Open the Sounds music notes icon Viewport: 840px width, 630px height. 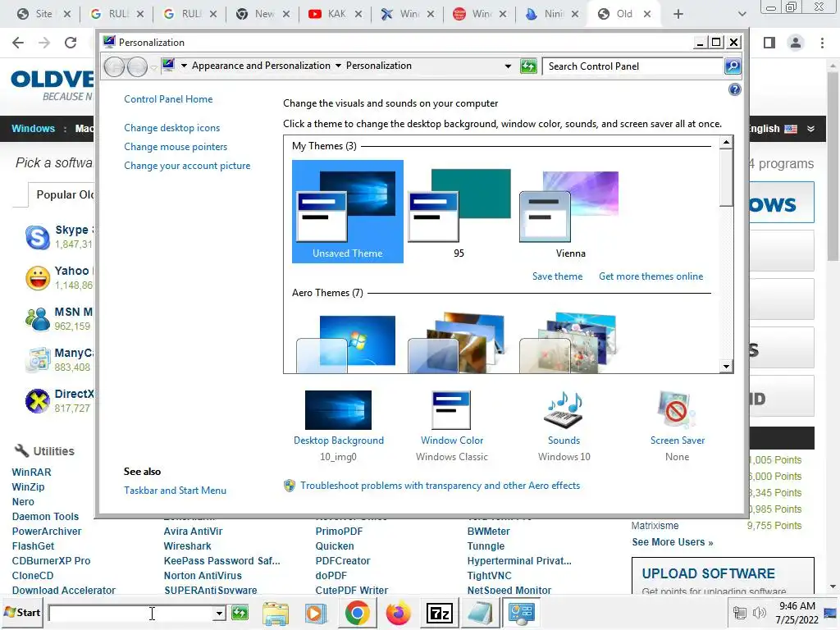(x=564, y=410)
